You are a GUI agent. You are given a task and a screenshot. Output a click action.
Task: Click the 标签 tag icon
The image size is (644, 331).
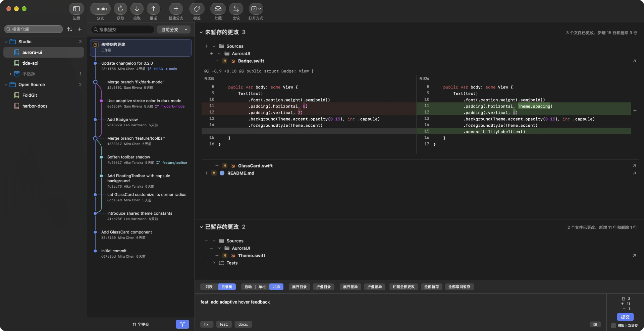click(x=197, y=9)
